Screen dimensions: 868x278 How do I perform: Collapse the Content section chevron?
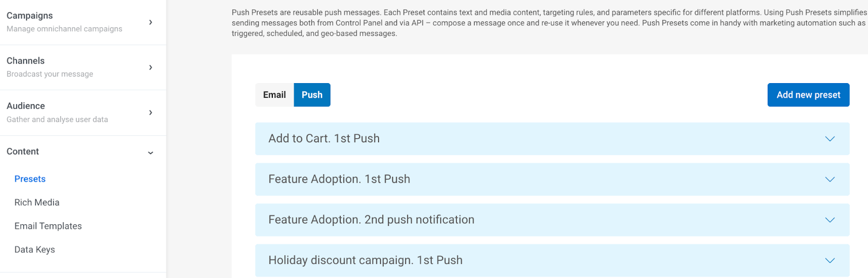150,153
